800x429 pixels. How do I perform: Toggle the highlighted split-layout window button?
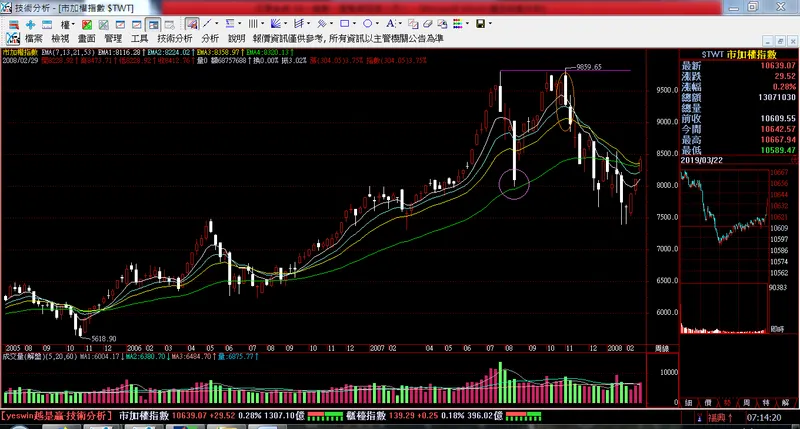153,24
